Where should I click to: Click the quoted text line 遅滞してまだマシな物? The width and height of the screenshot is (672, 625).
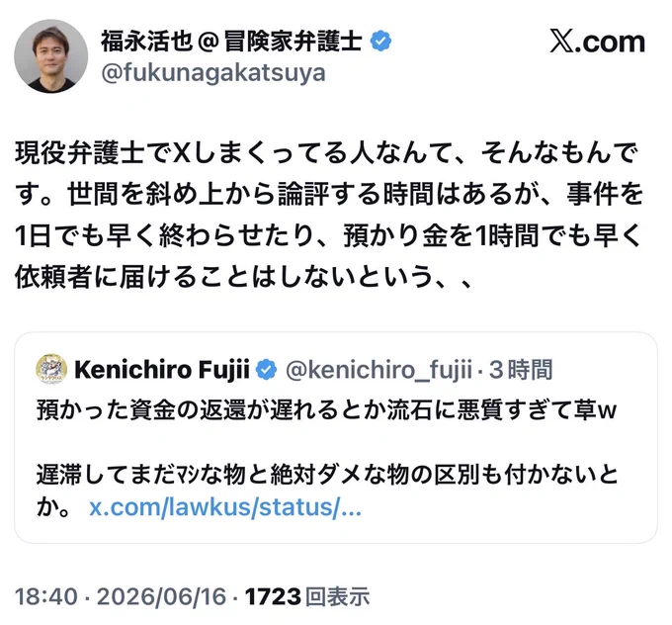(327, 475)
